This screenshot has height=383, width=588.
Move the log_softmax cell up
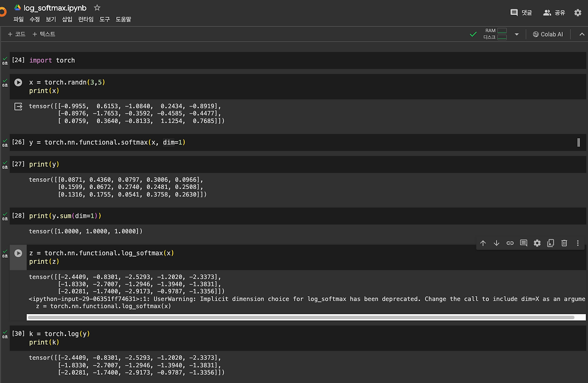(x=483, y=243)
